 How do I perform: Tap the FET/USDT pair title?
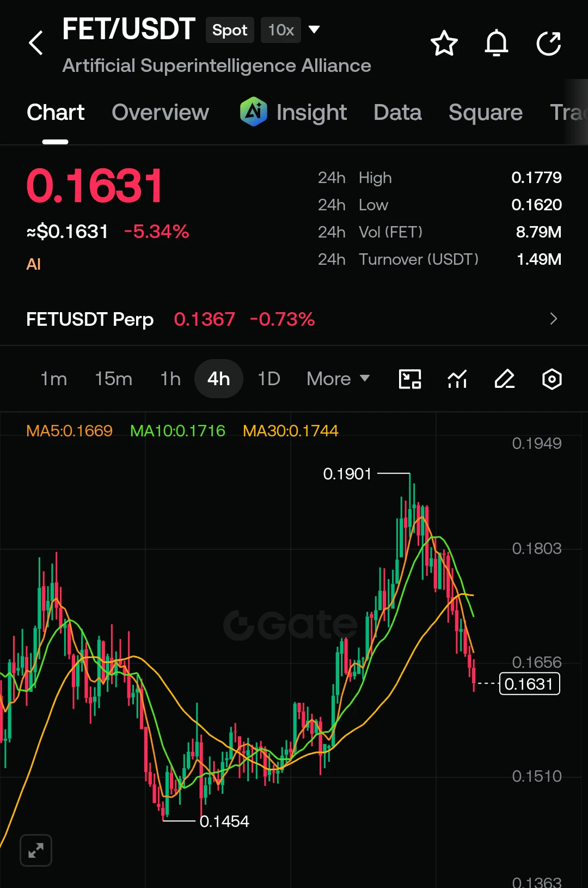point(128,29)
